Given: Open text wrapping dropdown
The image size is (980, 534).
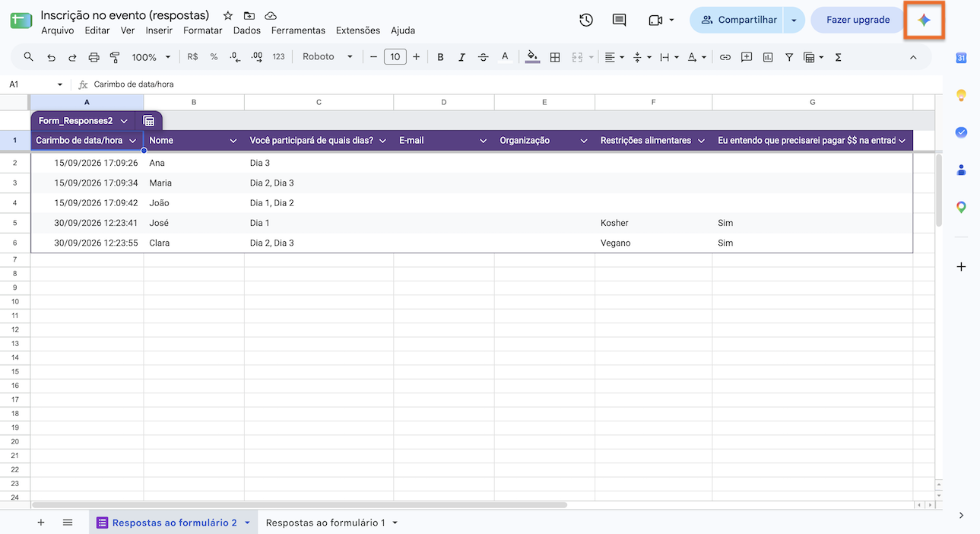Looking at the screenshot, I should coord(669,57).
